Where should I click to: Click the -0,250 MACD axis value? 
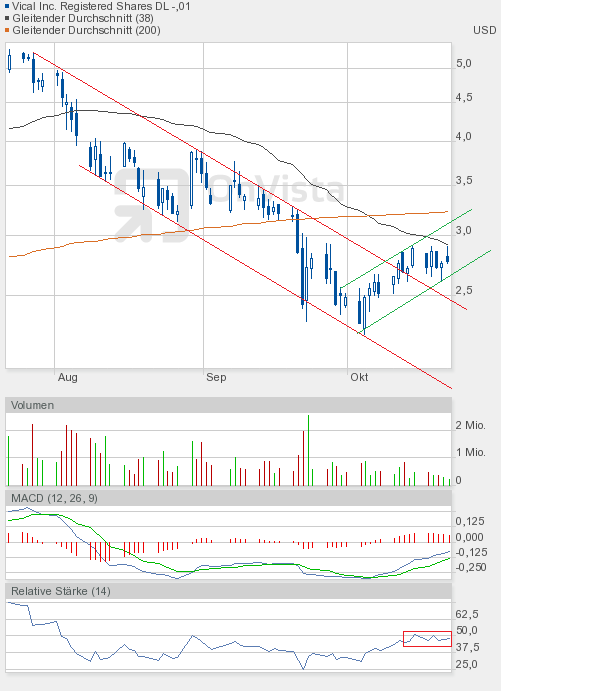tap(471, 567)
